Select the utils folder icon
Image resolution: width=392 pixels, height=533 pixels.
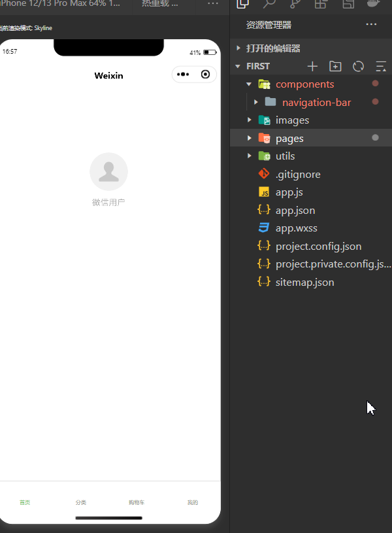tap(264, 156)
